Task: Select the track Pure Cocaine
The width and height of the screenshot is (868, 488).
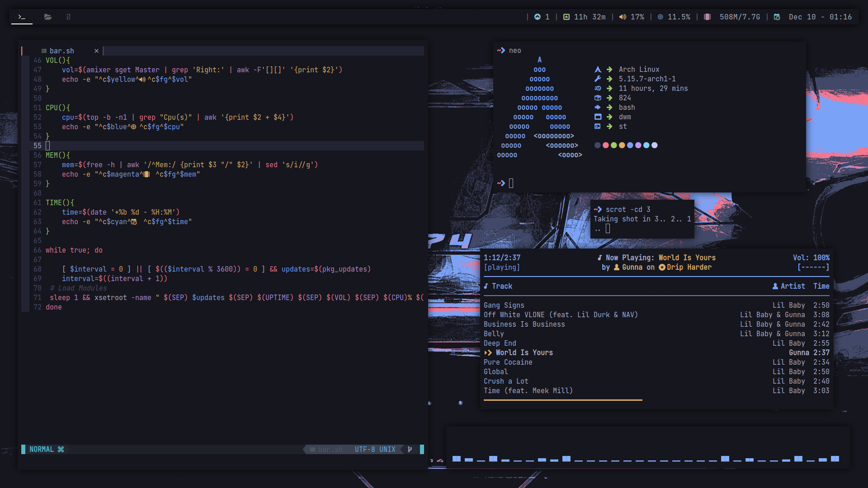Action: pyautogui.click(x=508, y=362)
